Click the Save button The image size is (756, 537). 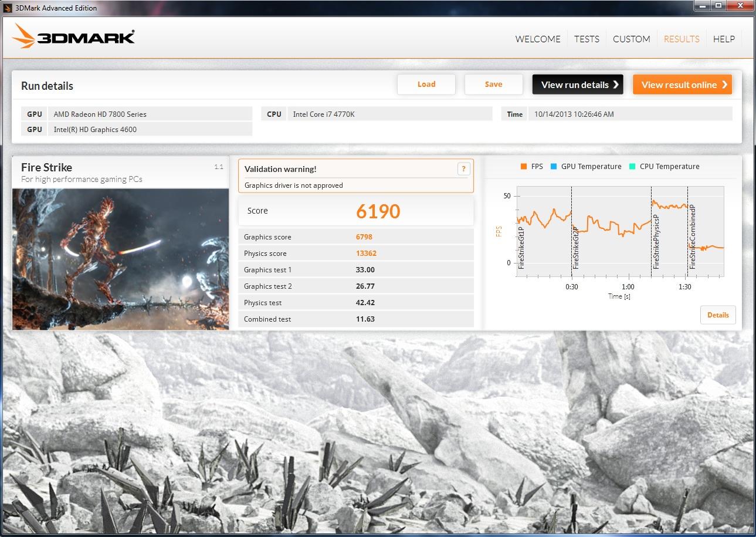click(493, 85)
